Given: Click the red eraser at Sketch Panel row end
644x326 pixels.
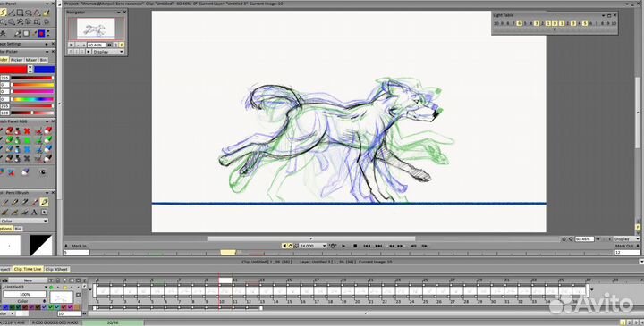Looking at the screenshot, I should [x=48, y=130].
